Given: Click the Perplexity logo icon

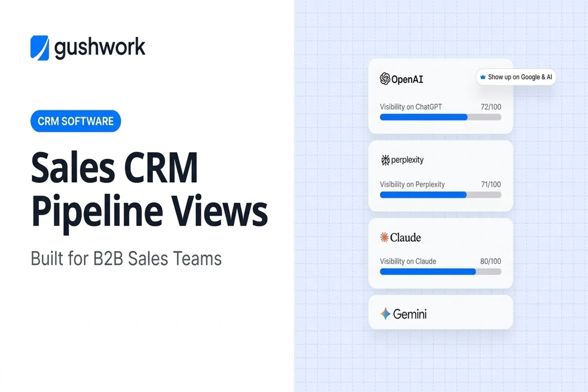Looking at the screenshot, I should 385,160.
